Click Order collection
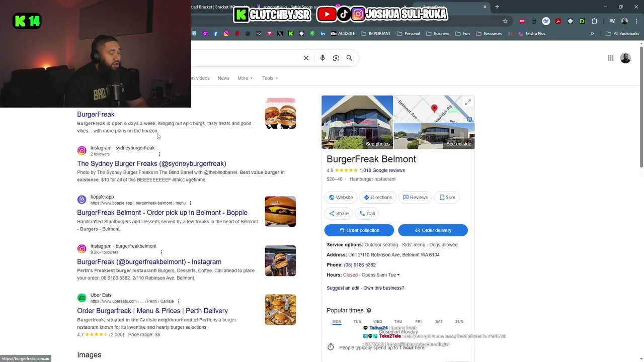644x362 pixels. click(x=359, y=230)
